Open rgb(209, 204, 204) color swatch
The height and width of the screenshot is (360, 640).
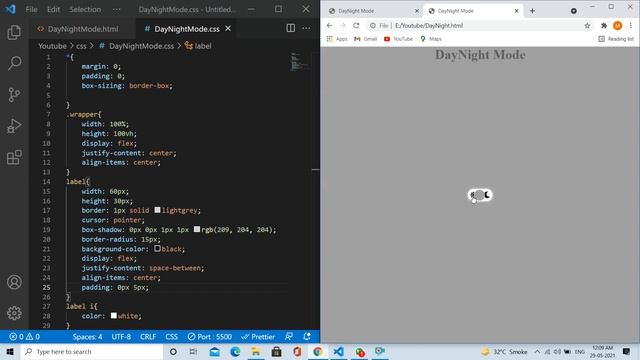tap(197, 229)
